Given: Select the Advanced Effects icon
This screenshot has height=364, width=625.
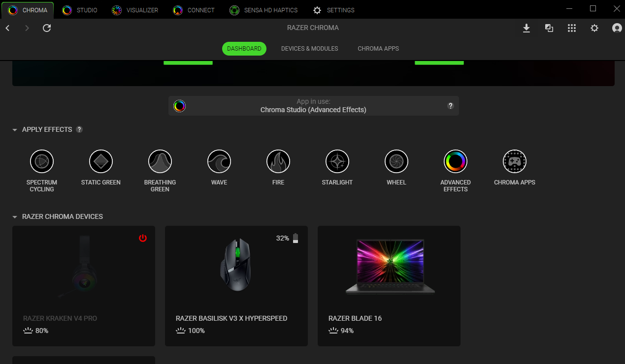Looking at the screenshot, I should pyautogui.click(x=456, y=161).
